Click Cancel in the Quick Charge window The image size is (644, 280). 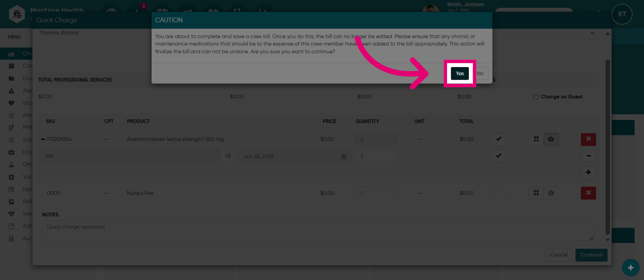(558, 255)
